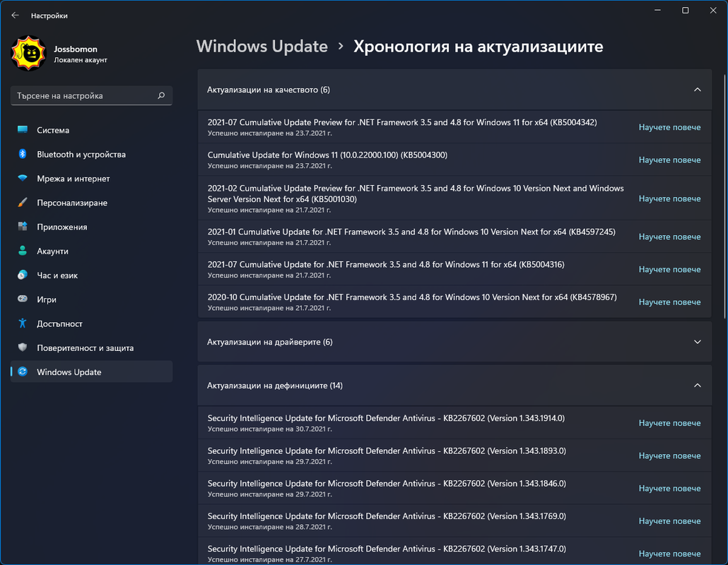
Task: Select the Defender update Version 1.343.1914.0 title
Action: [x=387, y=418]
